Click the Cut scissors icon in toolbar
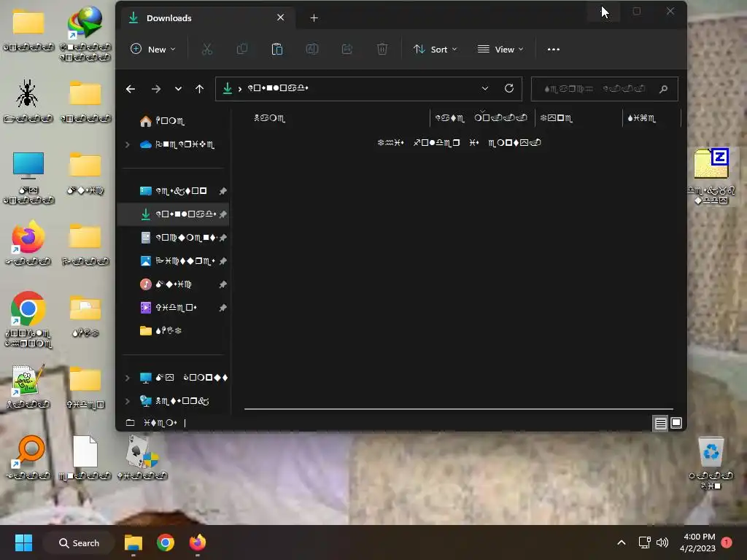 pyautogui.click(x=206, y=49)
